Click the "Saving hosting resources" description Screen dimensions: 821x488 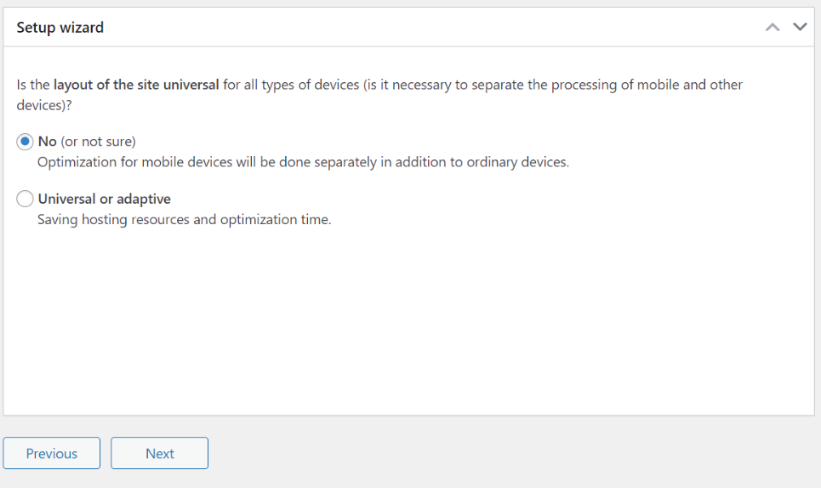(x=184, y=219)
